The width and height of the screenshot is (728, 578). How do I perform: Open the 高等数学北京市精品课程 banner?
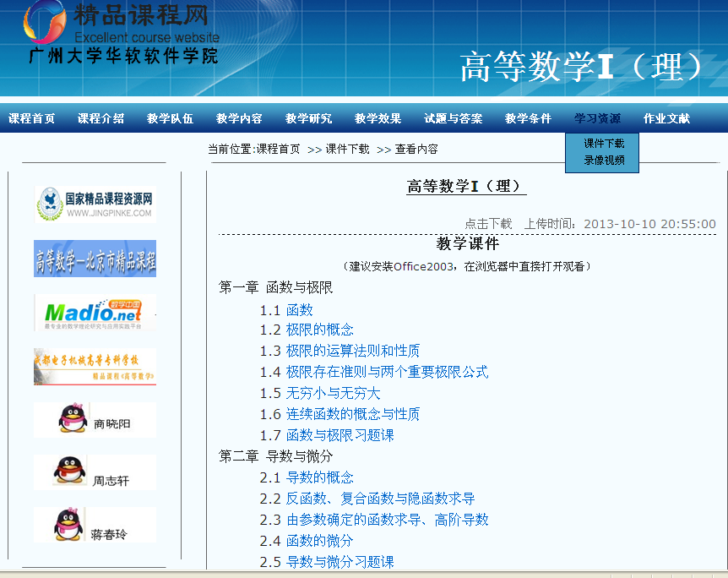pos(95,259)
